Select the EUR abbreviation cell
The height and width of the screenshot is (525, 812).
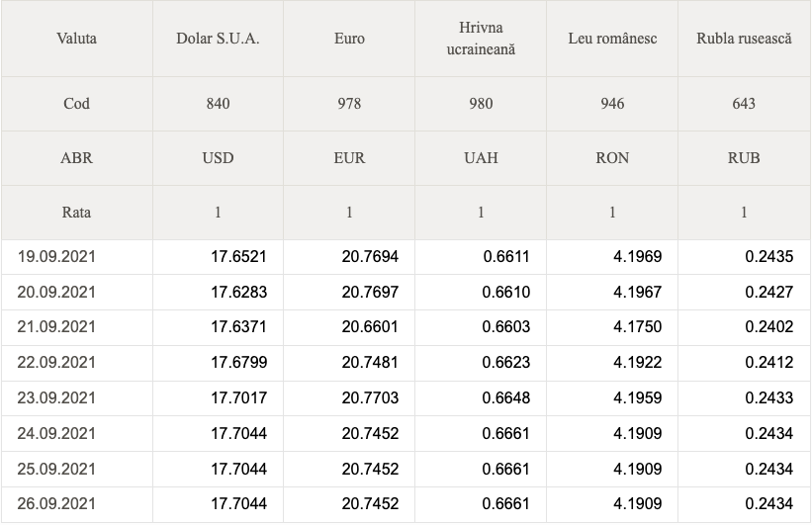click(349, 158)
